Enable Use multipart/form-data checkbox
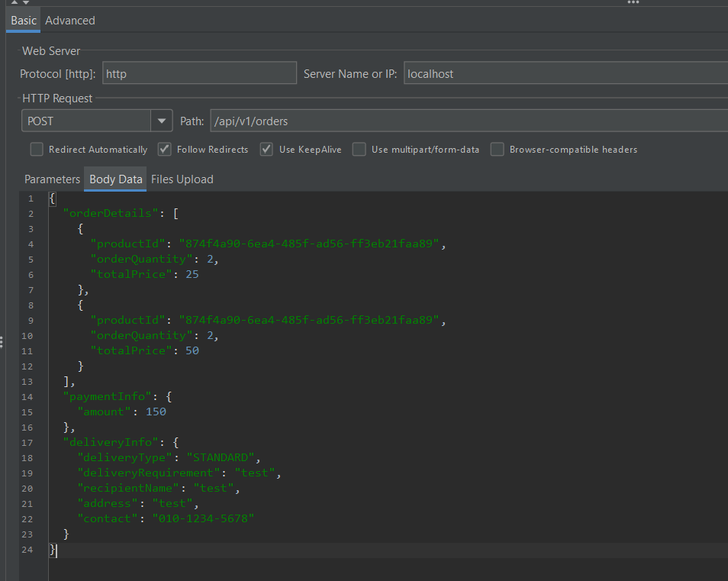The image size is (728, 581). pos(359,150)
